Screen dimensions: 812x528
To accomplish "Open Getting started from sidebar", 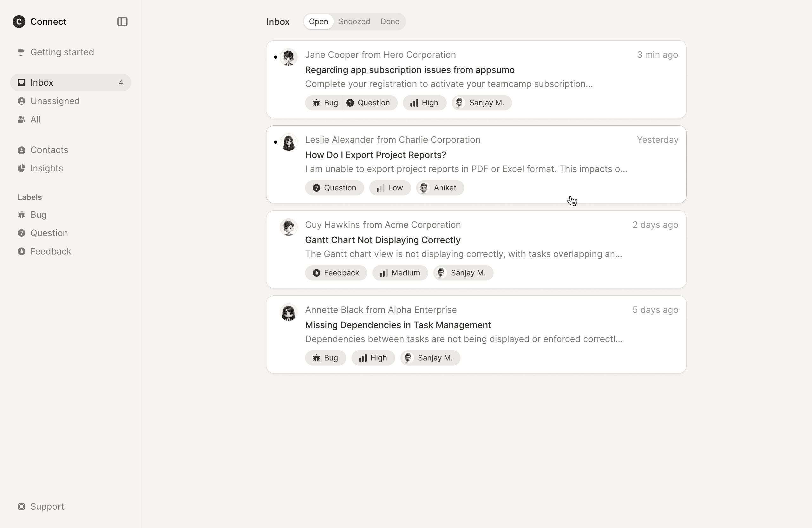I will [62, 52].
